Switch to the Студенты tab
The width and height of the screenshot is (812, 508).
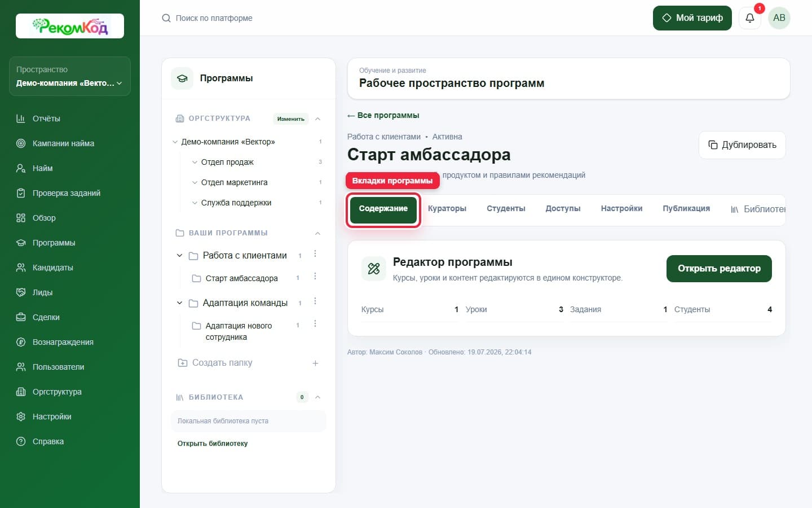coord(506,209)
